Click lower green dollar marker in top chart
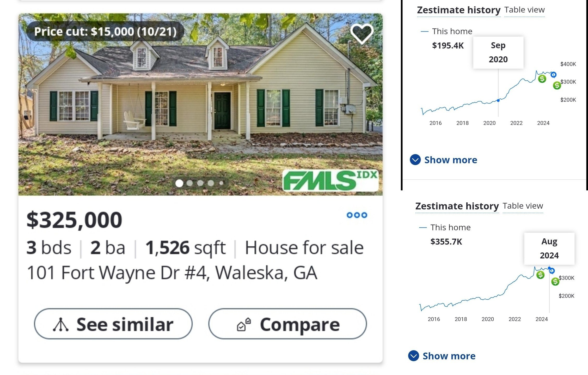 [557, 85]
